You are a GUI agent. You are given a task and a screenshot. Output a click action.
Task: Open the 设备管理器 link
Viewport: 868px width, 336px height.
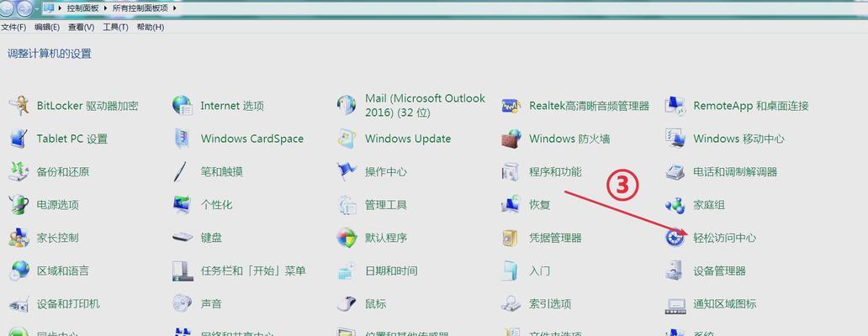tap(719, 270)
